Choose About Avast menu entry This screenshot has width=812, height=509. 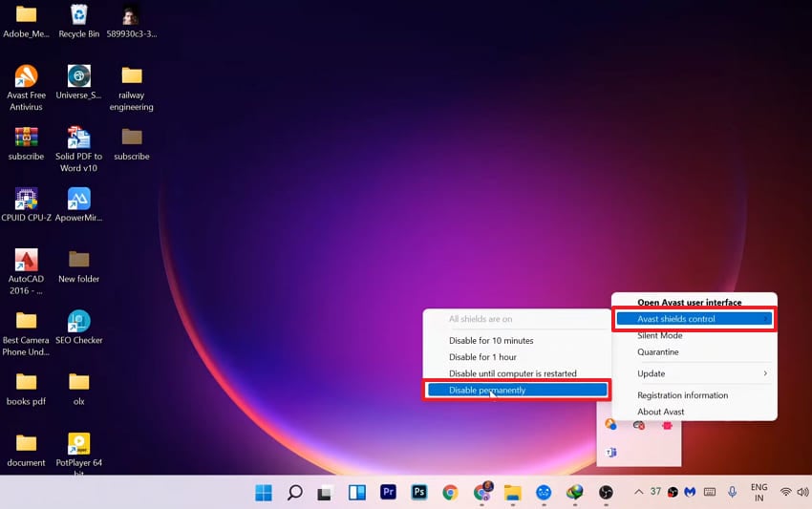click(x=661, y=412)
